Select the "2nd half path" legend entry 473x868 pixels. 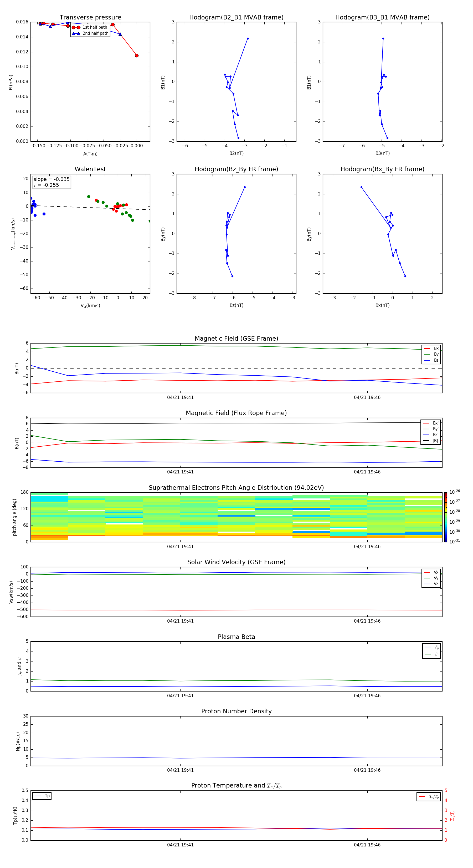90,33
